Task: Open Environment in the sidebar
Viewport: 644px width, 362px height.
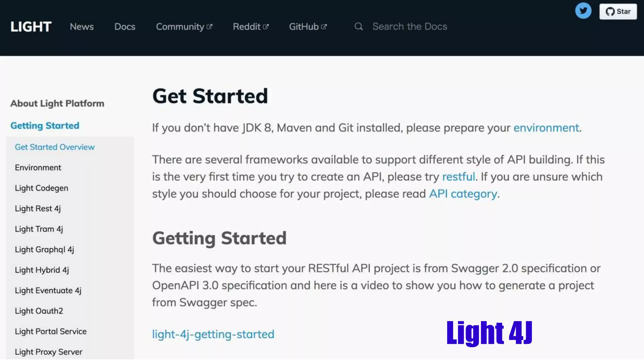Action: point(38,167)
